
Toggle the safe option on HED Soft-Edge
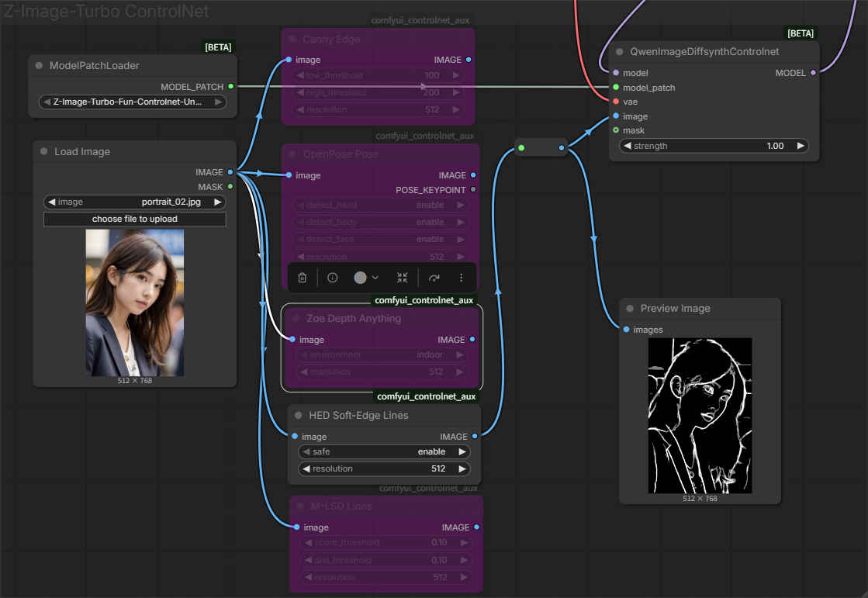pyautogui.click(x=386, y=451)
